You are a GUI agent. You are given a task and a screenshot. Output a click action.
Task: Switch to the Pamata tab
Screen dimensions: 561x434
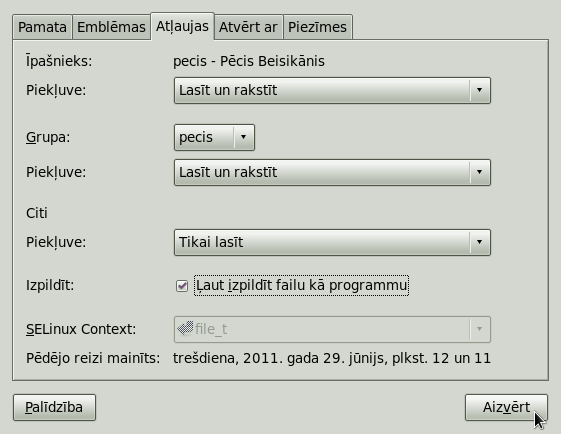(42, 27)
